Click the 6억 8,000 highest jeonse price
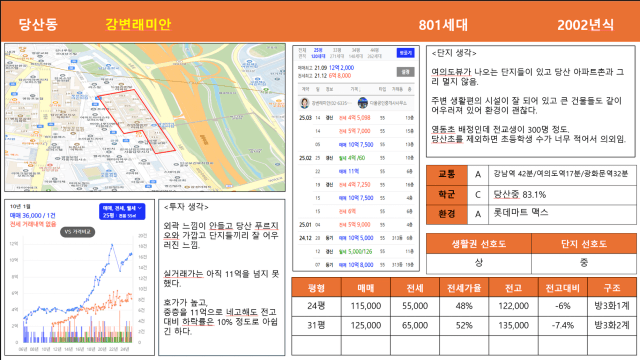Screen dimensions: 640x360 coord(340,76)
